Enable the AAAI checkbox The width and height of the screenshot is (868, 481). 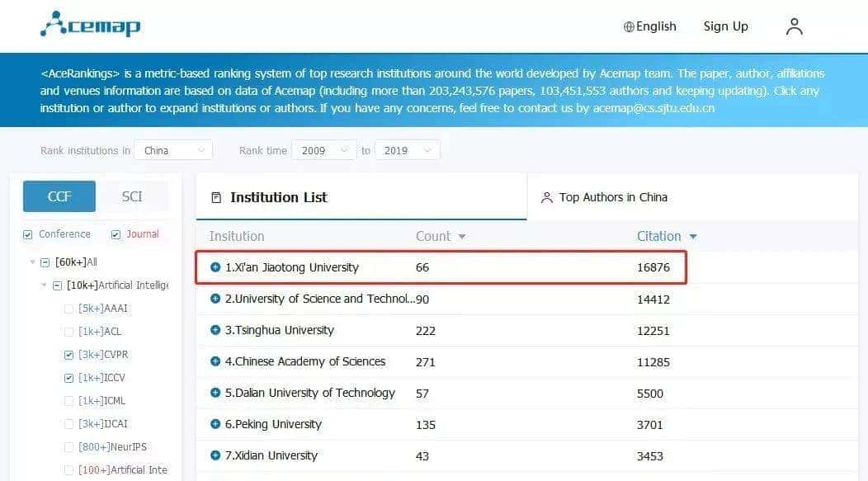pos(68,309)
